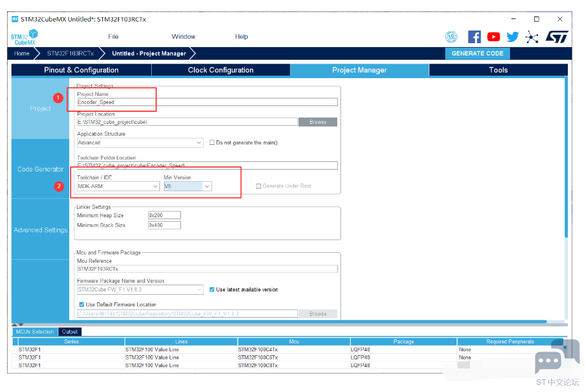This screenshot has width=585, height=392.
Task: Click the vertical scrollbar of settings panel
Action: pos(566,157)
